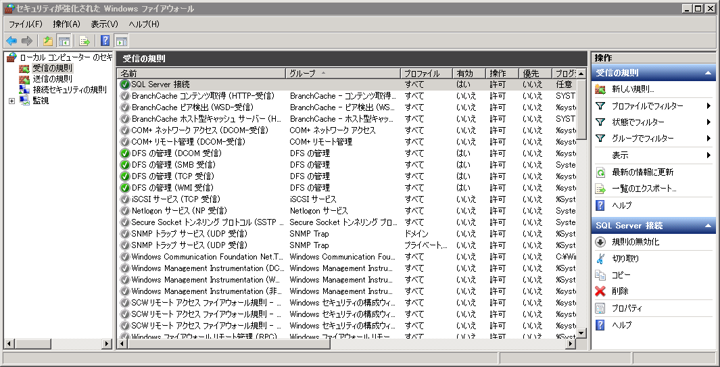Open プロファイルでフィルター submenu arrow
The height and width of the screenshot is (367, 720).
click(x=709, y=106)
